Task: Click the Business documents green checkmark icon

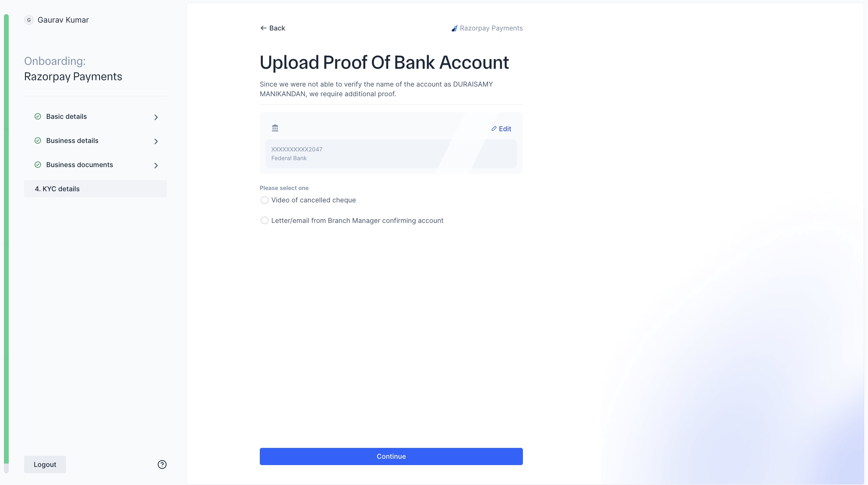Action: point(38,165)
